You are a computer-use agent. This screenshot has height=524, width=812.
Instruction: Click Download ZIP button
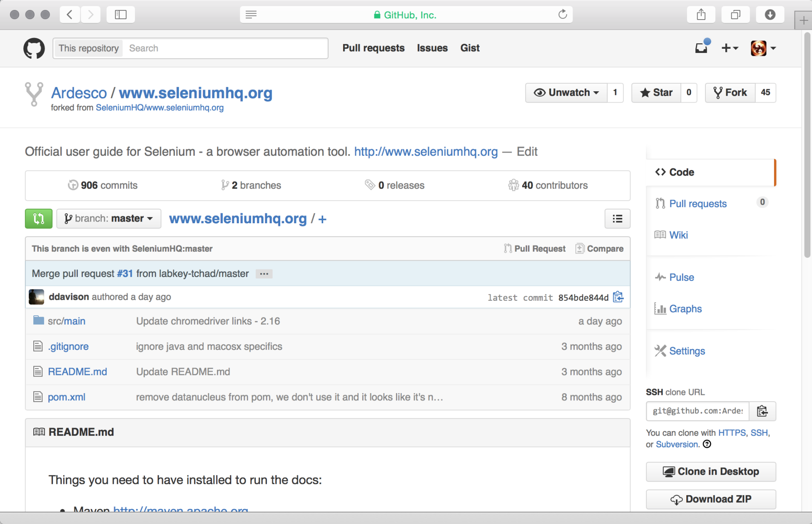coord(711,499)
